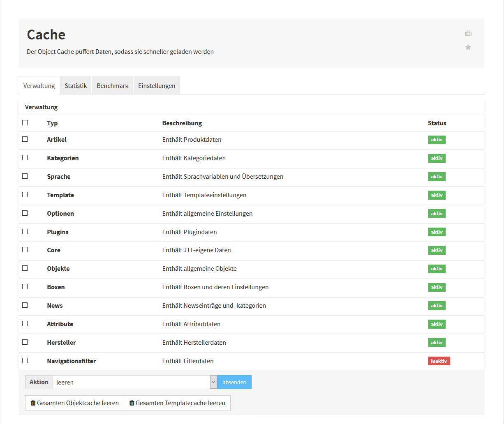This screenshot has width=504, height=424.
Task: Select the Sprache cache checkbox
Action: point(25,176)
